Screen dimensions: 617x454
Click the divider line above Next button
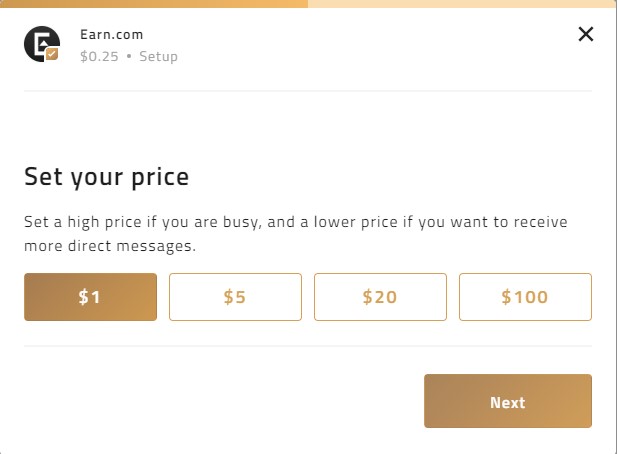point(308,346)
